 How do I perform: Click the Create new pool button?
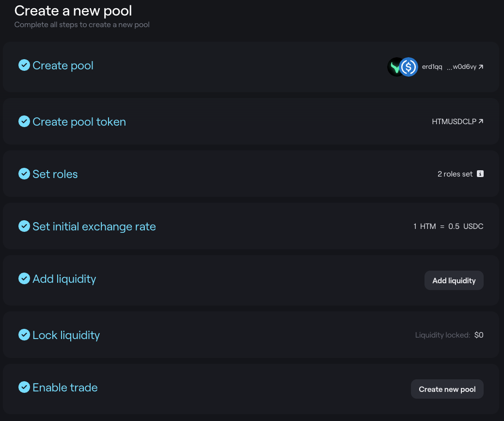447,389
